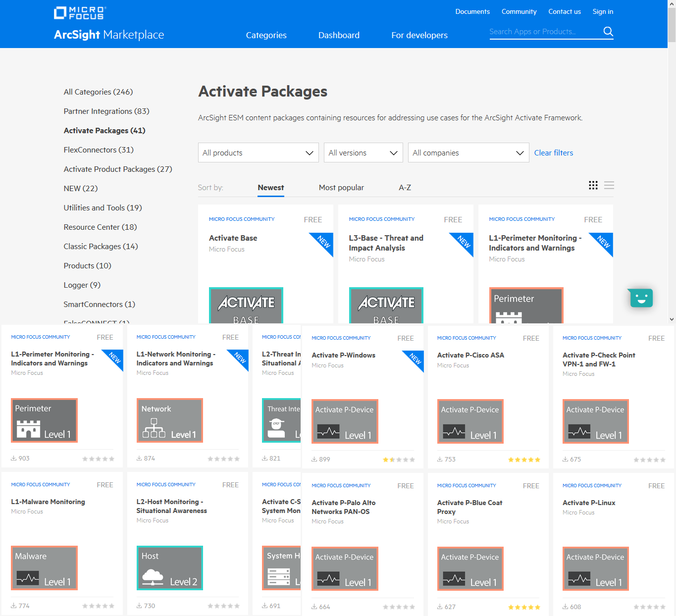Open the All versions dropdown

point(364,153)
